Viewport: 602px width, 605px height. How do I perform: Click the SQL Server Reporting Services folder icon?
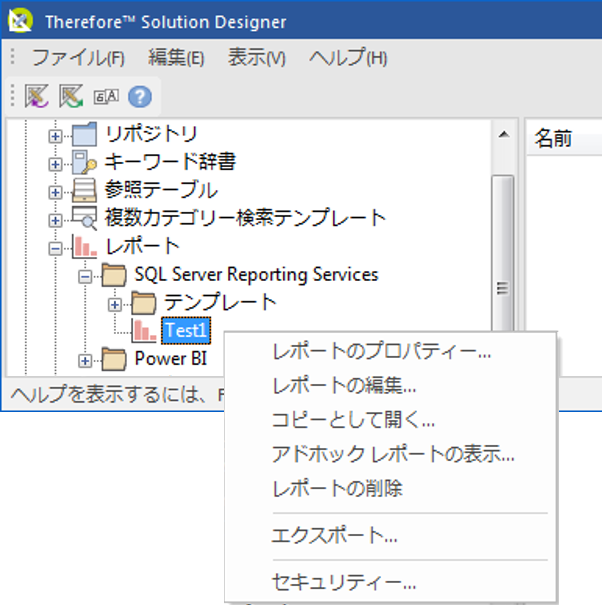(x=114, y=275)
